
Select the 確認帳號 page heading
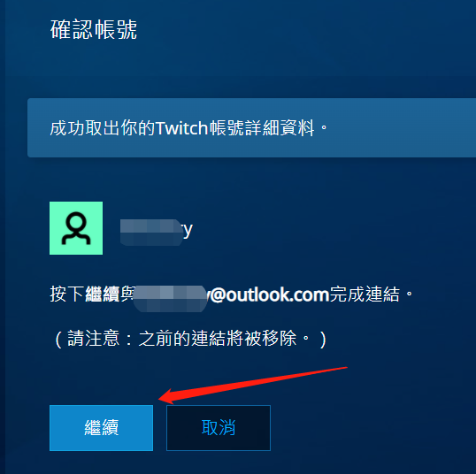pos(94,29)
